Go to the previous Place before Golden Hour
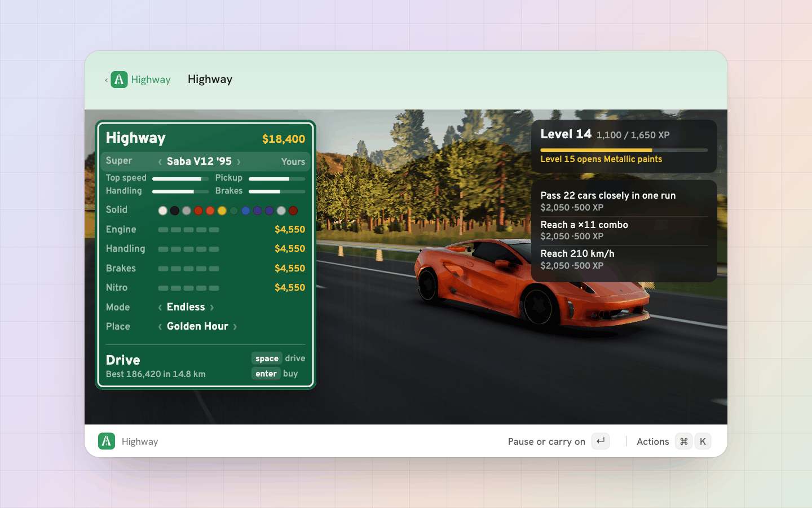 (x=160, y=327)
